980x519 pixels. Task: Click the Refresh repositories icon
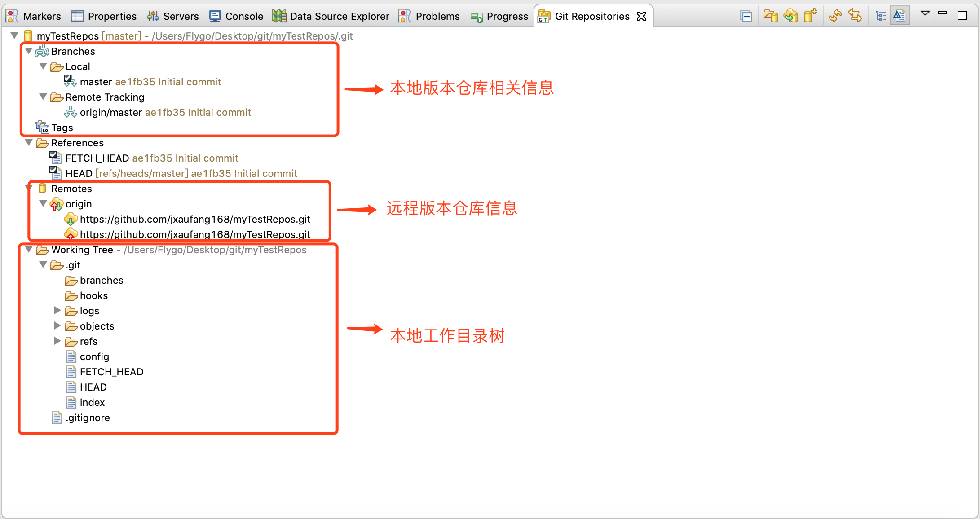835,16
